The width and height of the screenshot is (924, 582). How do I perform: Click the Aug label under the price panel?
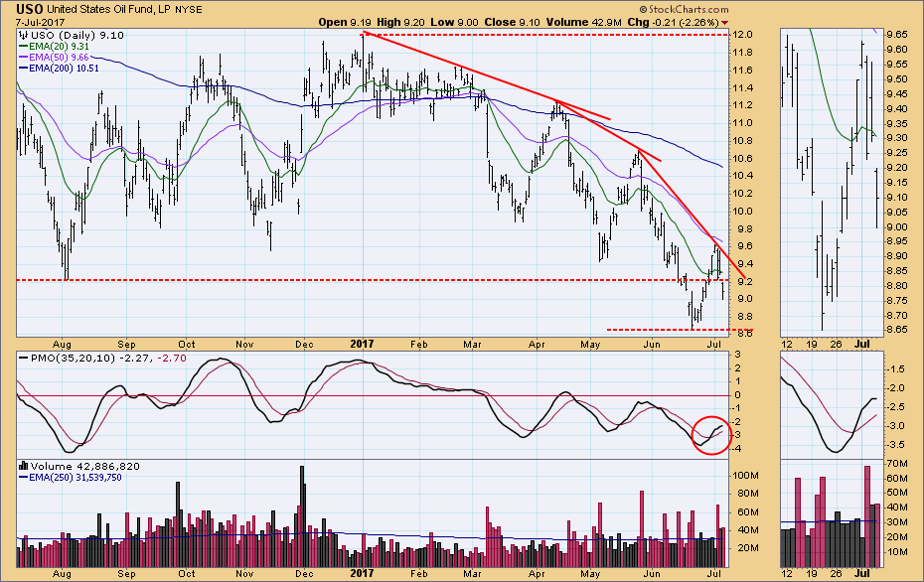click(62, 344)
